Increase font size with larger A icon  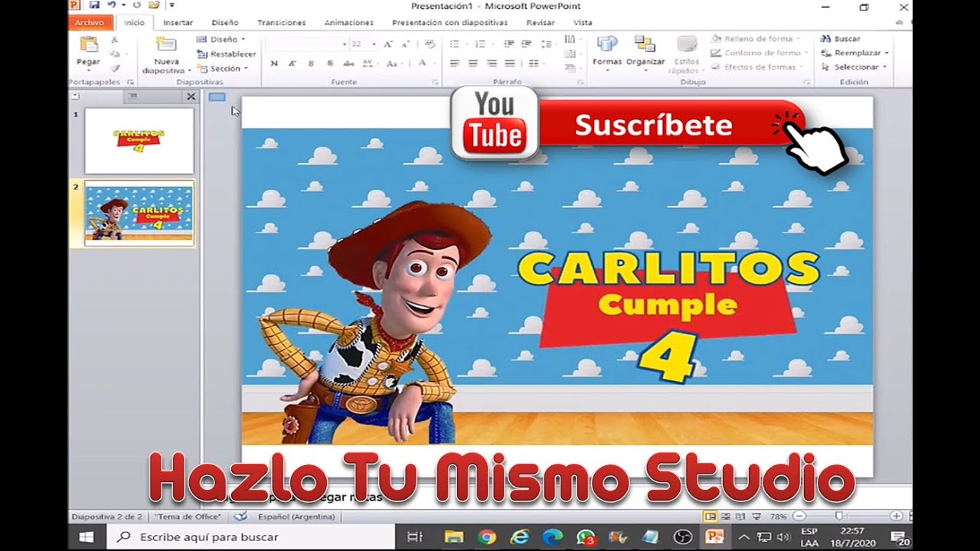click(388, 44)
